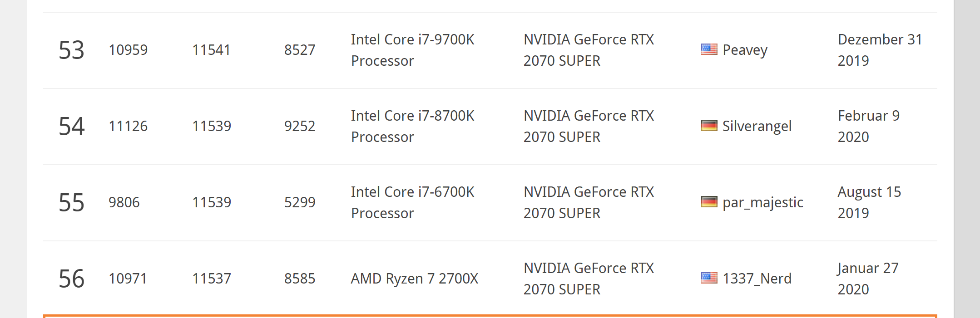Click the US flag next to Peavey
The image size is (980, 318).
(x=709, y=49)
